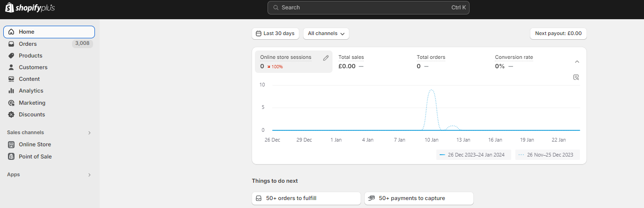Viewport: 644px width, 208px height.
Task: Toggle the 26 Nov–25 Dec 2023 legend series
Action: (548, 155)
